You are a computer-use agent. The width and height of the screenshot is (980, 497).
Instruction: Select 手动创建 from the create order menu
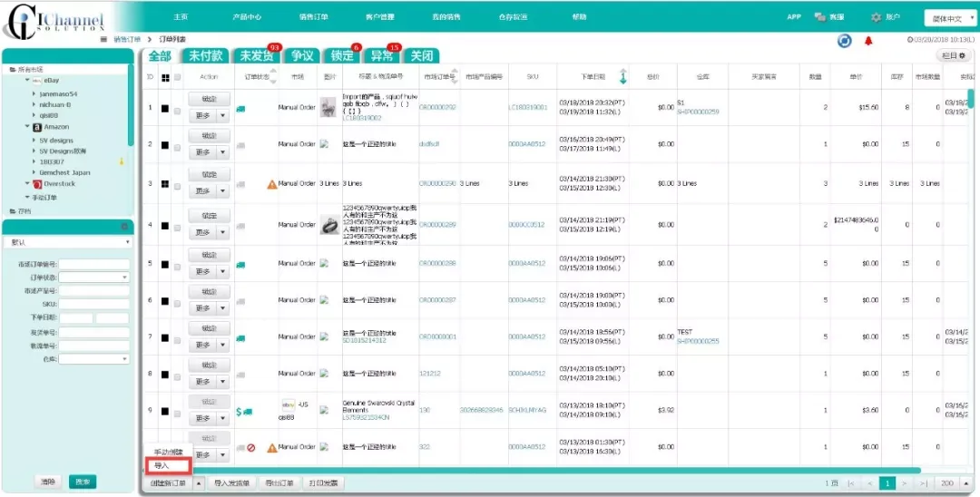168,452
